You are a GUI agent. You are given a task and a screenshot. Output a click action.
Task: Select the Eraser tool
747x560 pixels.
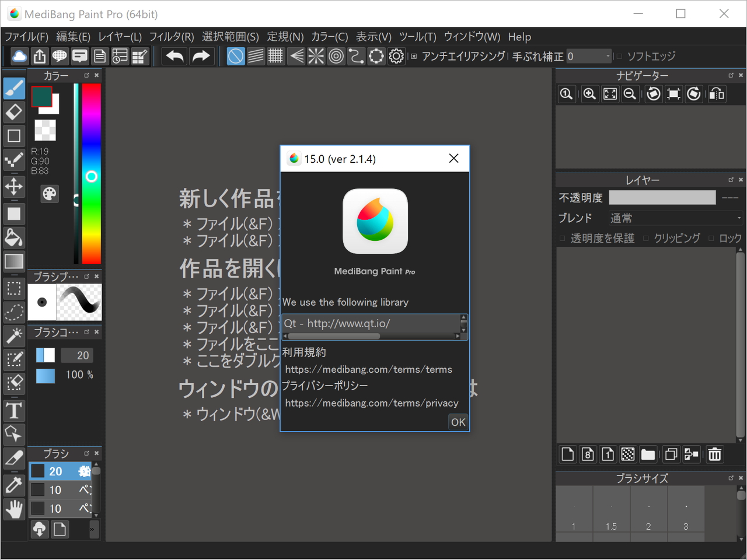point(13,112)
